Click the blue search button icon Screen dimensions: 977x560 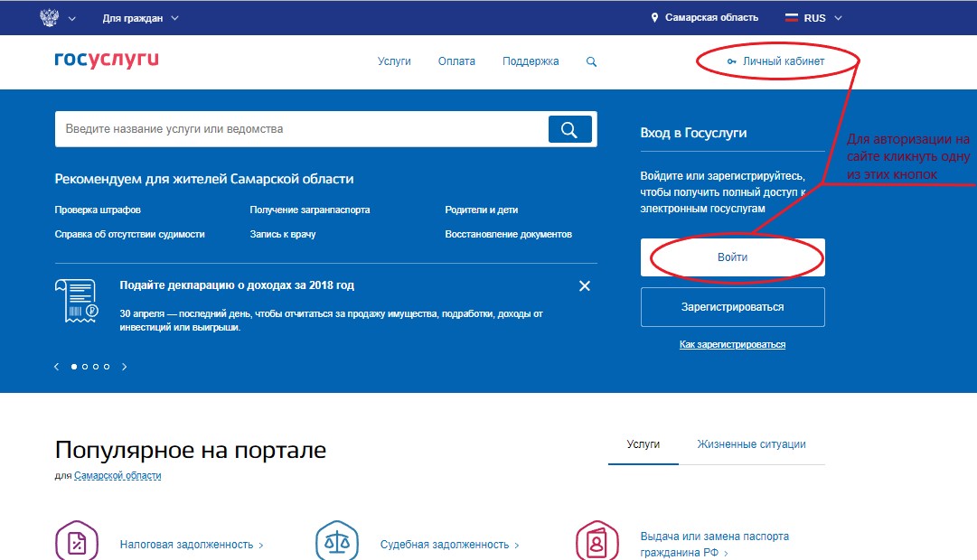coord(569,129)
